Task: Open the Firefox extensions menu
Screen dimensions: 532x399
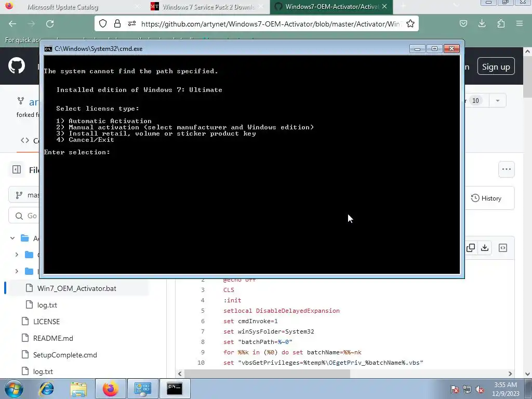Action: [x=501, y=23]
